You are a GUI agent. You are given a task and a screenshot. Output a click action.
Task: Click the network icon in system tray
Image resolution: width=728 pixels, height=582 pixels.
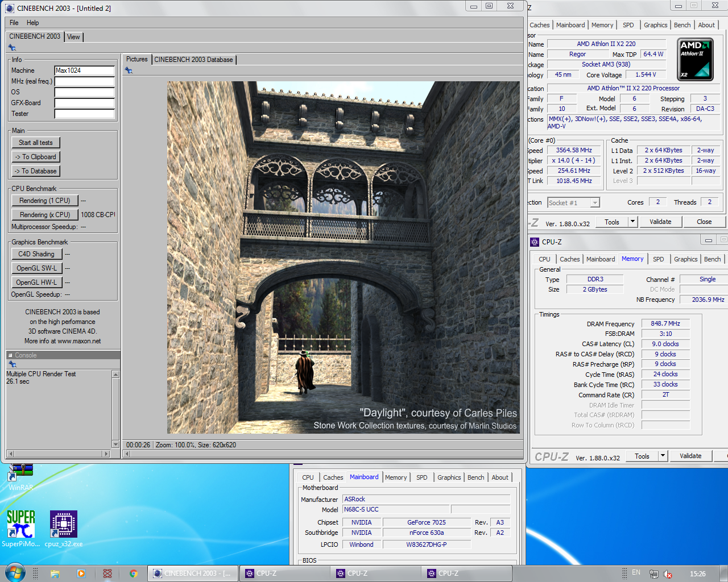click(654, 574)
